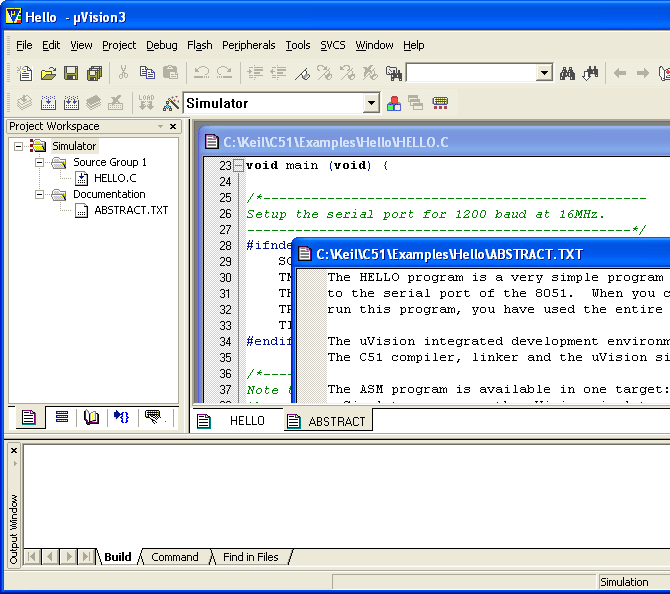The height and width of the screenshot is (594, 670).
Task: Cut selection with the scissors icon
Action: (123, 73)
